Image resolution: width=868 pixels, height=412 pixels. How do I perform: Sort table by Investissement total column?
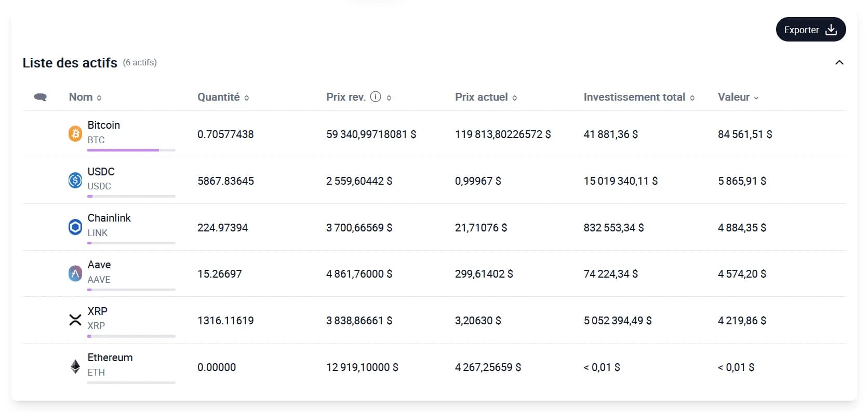point(639,97)
